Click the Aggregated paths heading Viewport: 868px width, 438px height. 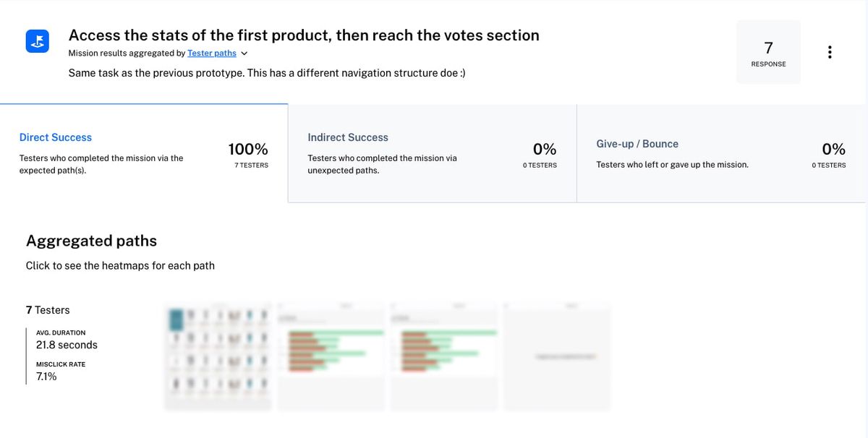pyautogui.click(x=91, y=241)
